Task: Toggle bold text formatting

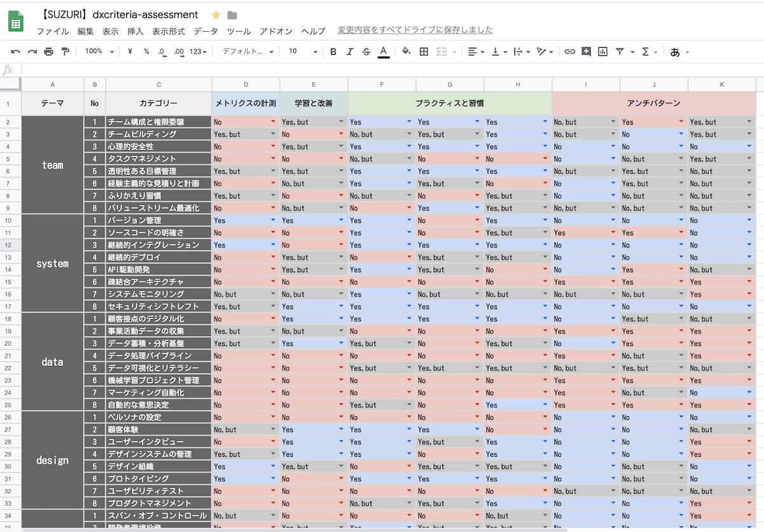Action: pos(333,52)
